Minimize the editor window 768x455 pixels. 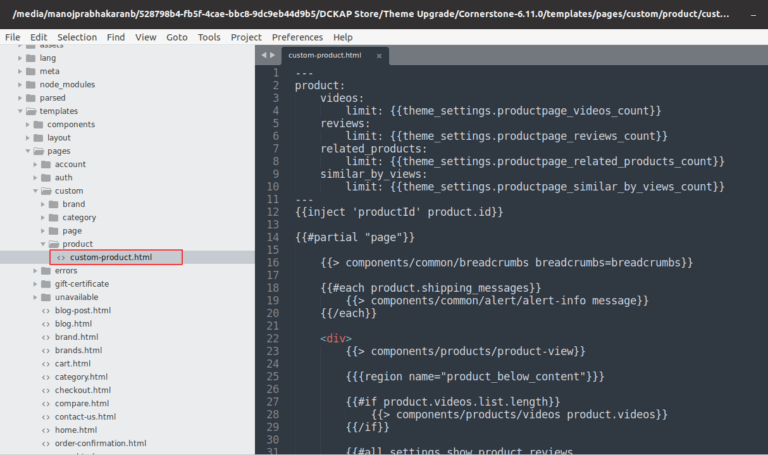click(753, 15)
